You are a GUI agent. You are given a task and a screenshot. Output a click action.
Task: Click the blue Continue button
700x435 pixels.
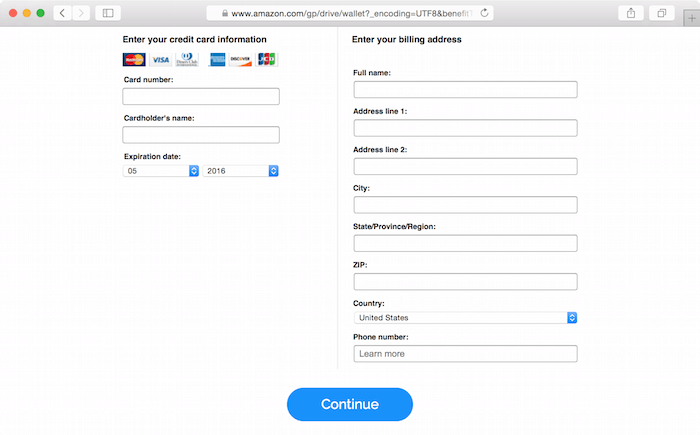click(350, 404)
